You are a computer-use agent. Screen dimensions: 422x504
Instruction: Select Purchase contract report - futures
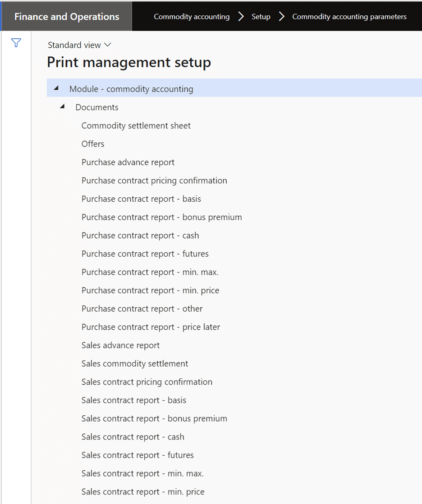(145, 254)
